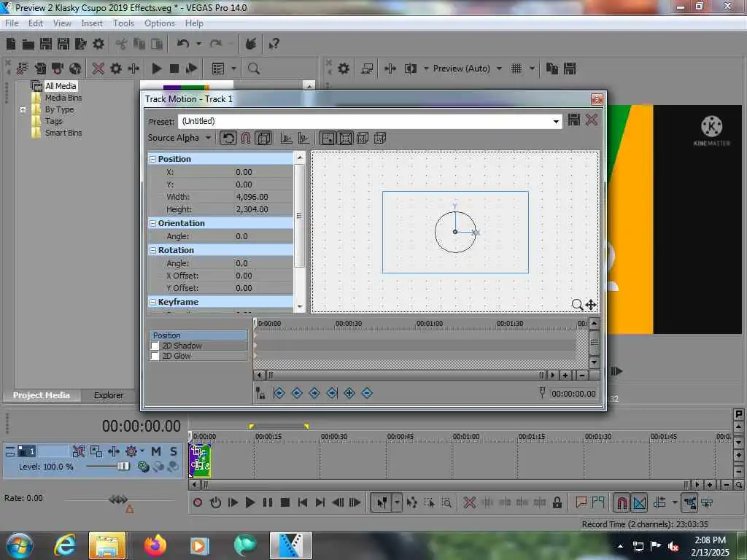
Task: Collapse the Orientation property group
Action: pos(153,223)
